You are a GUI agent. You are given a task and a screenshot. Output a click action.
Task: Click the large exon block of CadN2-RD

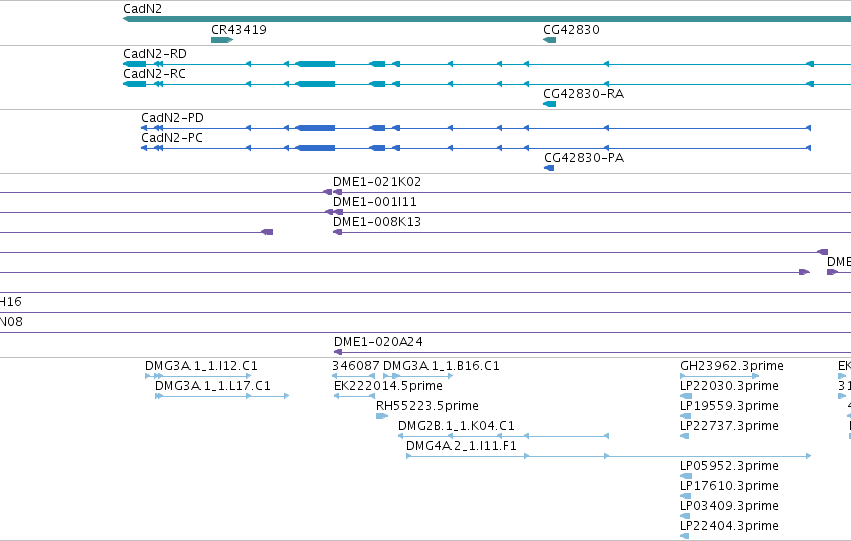315,64
